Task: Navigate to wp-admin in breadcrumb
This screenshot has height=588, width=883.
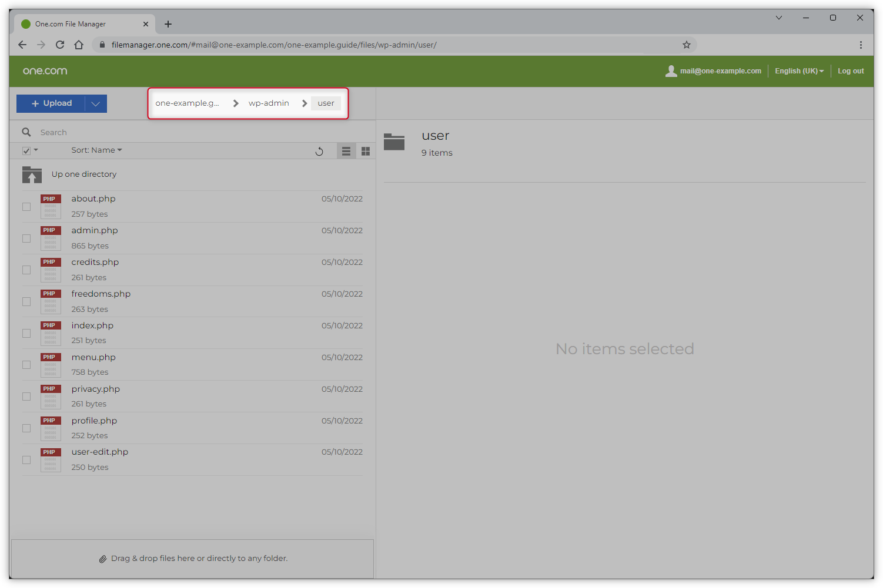Action: 269,103
